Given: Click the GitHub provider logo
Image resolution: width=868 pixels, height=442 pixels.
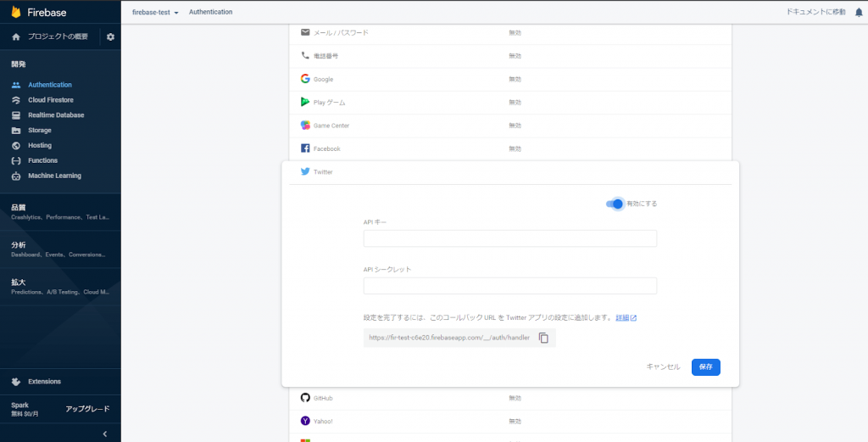Looking at the screenshot, I should [x=305, y=398].
